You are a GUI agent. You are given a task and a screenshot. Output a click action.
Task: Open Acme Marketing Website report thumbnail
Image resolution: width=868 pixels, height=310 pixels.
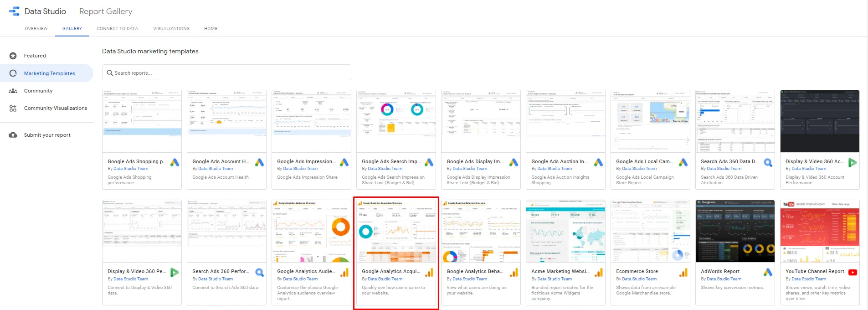(x=566, y=231)
